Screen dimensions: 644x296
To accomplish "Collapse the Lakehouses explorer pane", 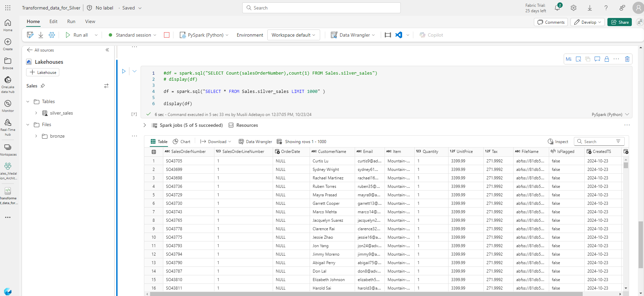I will click(107, 50).
